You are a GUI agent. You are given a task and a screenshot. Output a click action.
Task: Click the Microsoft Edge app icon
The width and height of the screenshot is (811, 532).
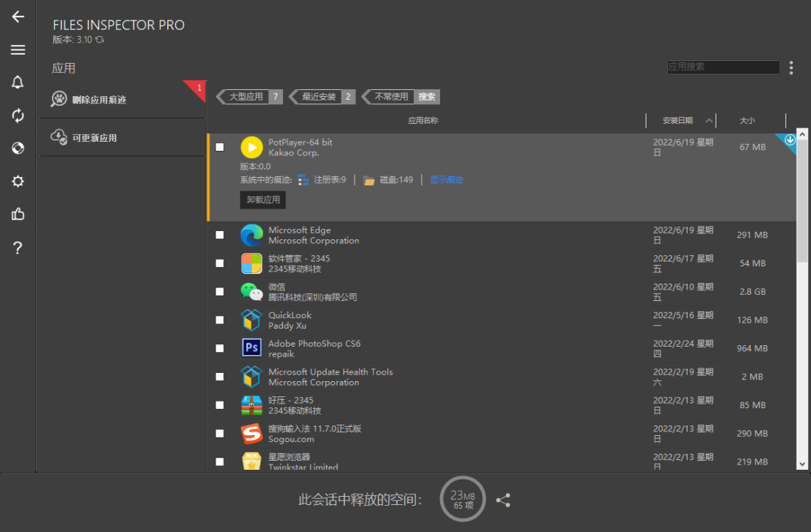coord(252,236)
